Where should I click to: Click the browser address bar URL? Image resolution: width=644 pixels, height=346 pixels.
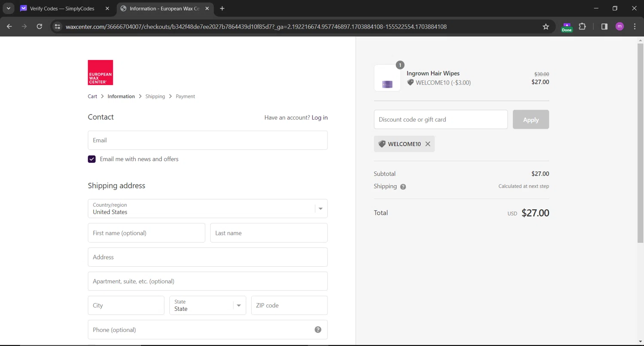tap(256, 27)
